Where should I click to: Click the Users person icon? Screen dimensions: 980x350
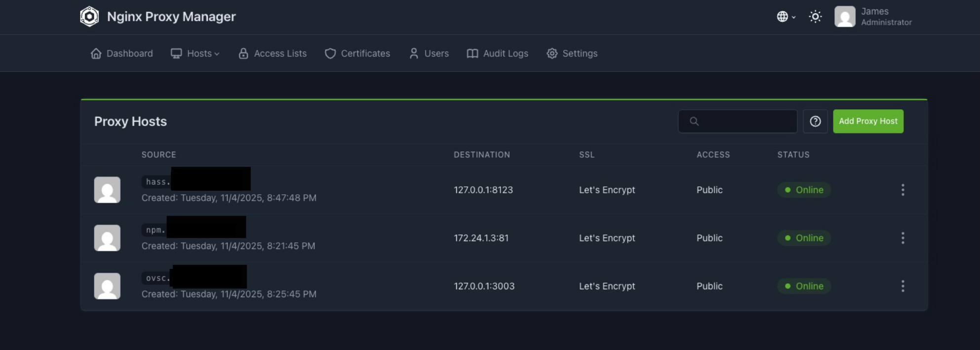pos(414,53)
